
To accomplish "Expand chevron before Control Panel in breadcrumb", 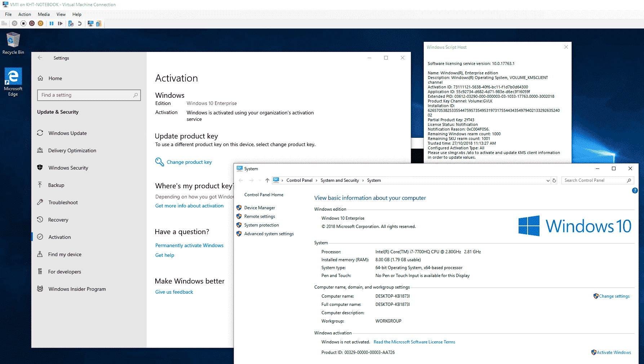I will coord(282,180).
